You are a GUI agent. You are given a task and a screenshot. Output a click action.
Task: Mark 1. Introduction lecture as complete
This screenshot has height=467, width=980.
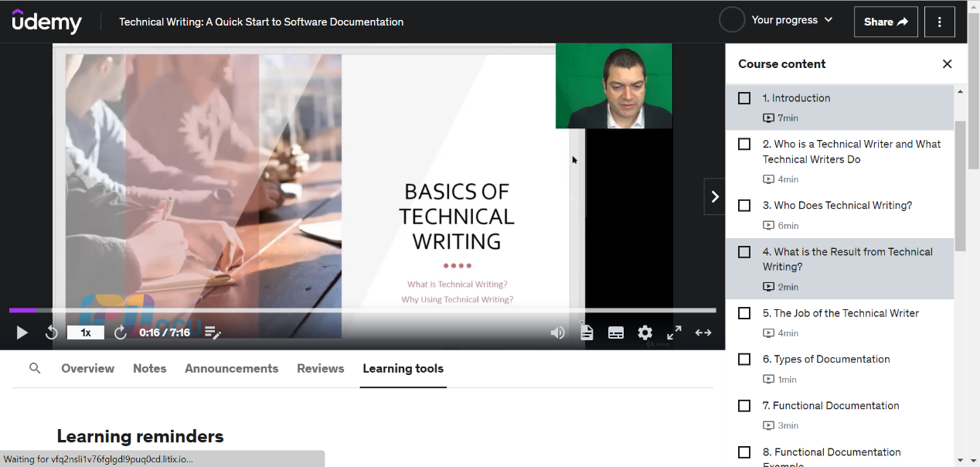point(744,98)
